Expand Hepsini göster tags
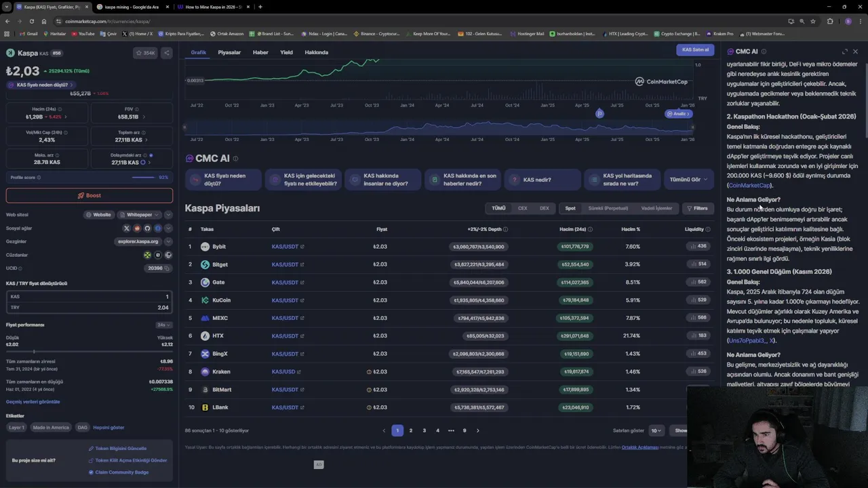 click(x=108, y=428)
